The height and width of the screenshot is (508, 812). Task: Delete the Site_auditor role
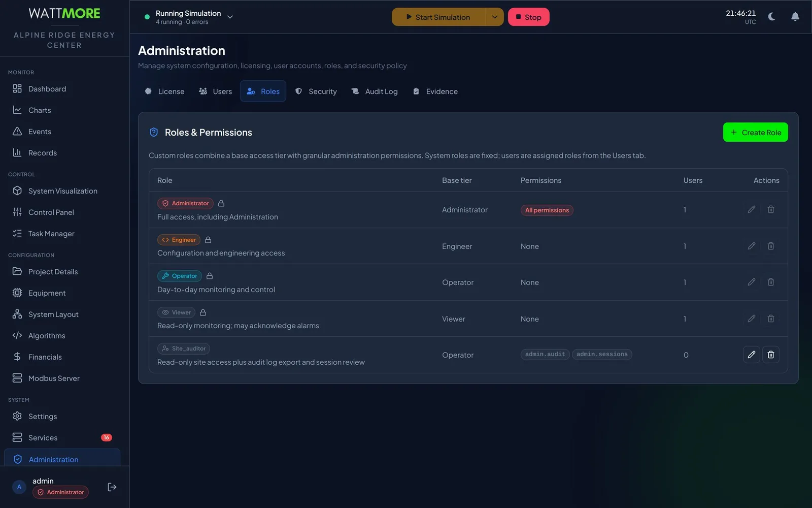click(771, 355)
